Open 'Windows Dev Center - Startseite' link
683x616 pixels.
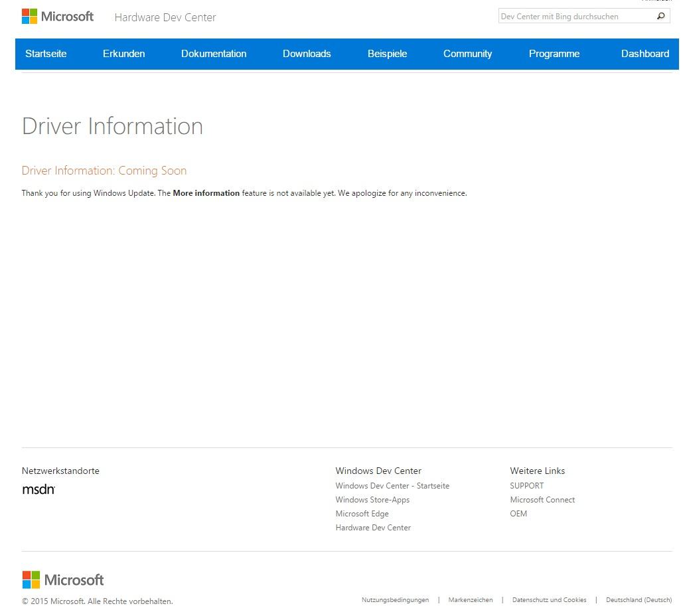(x=392, y=486)
